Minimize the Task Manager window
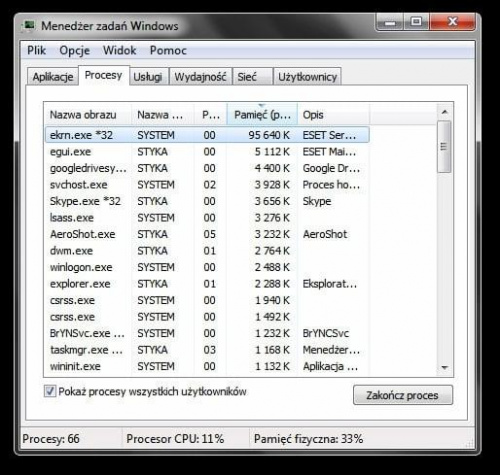The height and width of the screenshot is (475, 500). click(x=390, y=23)
